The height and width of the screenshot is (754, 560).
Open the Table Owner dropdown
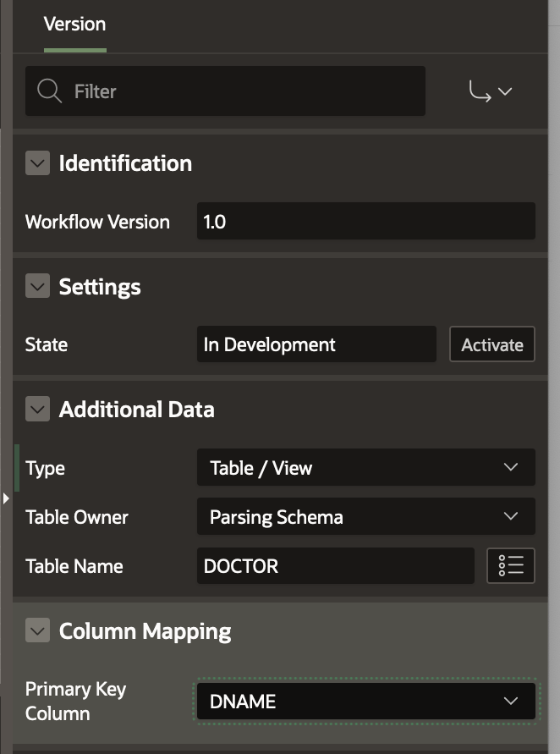click(x=365, y=516)
